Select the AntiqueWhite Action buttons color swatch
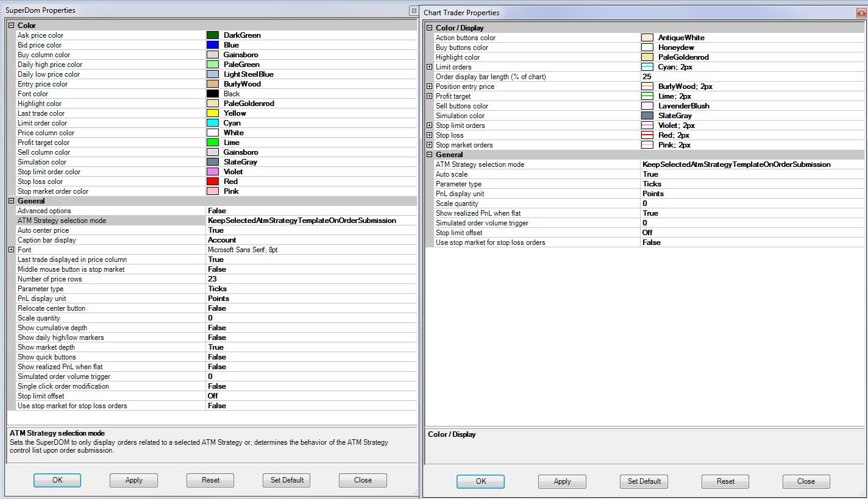 point(647,38)
